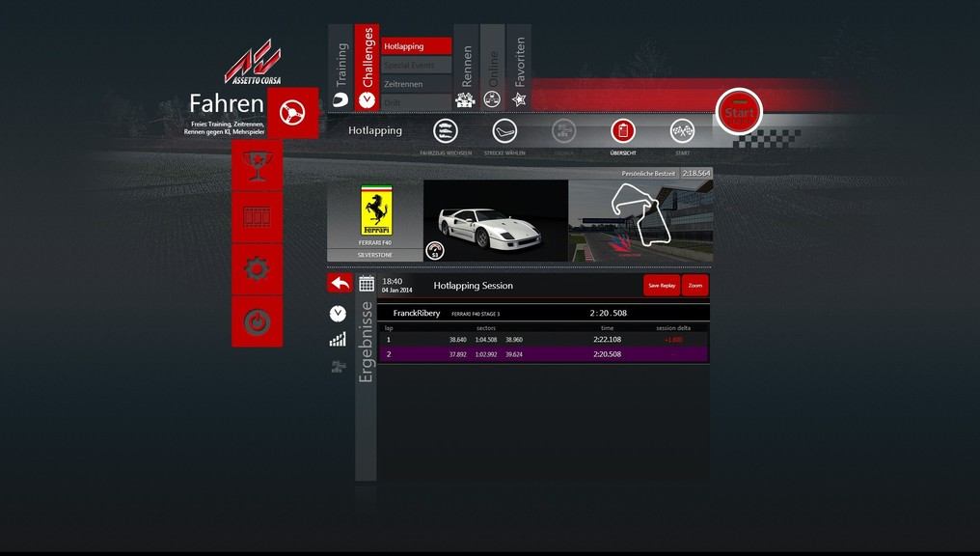The height and width of the screenshot is (556, 980).
Task: Open the film strip replay tile in sidebar
Action: click(257, 217)
